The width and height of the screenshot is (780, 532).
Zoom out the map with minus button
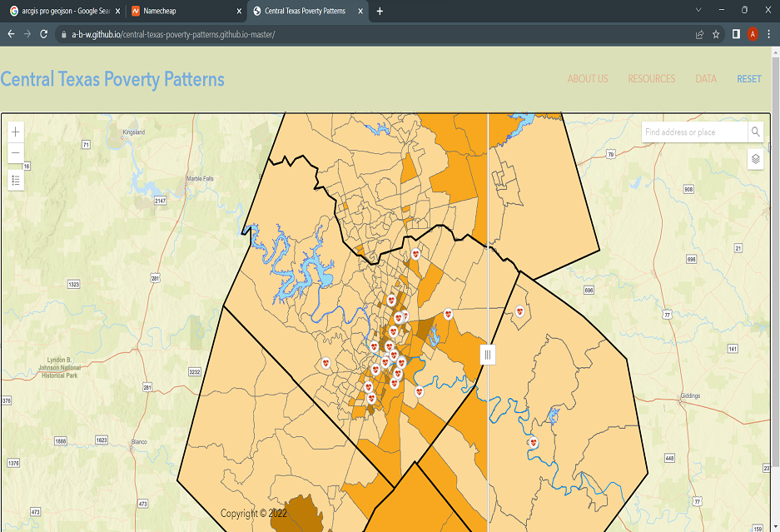pos(16,153)
